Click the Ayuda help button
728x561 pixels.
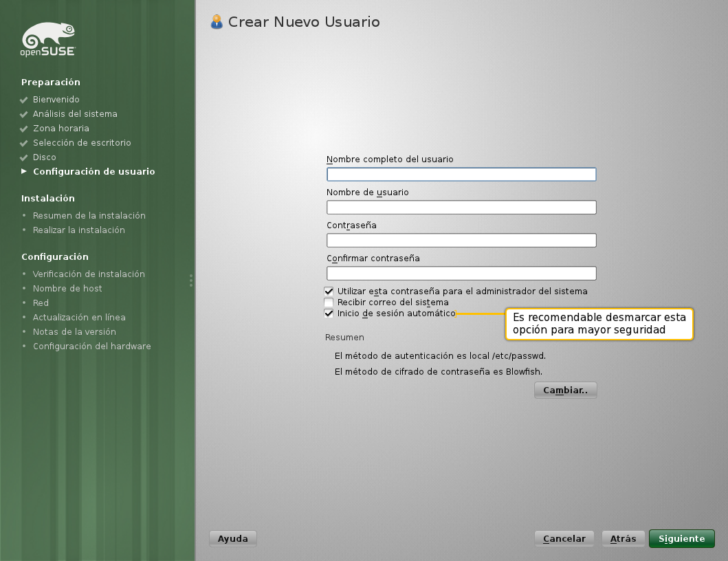232,538
